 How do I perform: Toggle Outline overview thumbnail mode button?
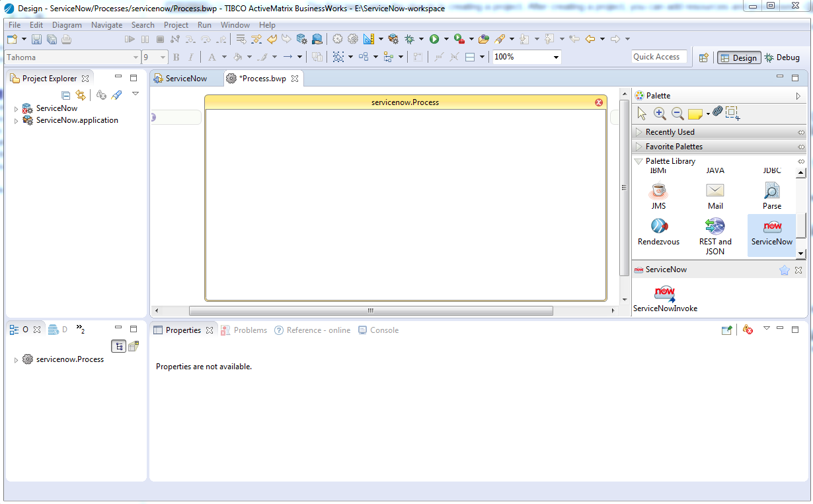point(134,346)
